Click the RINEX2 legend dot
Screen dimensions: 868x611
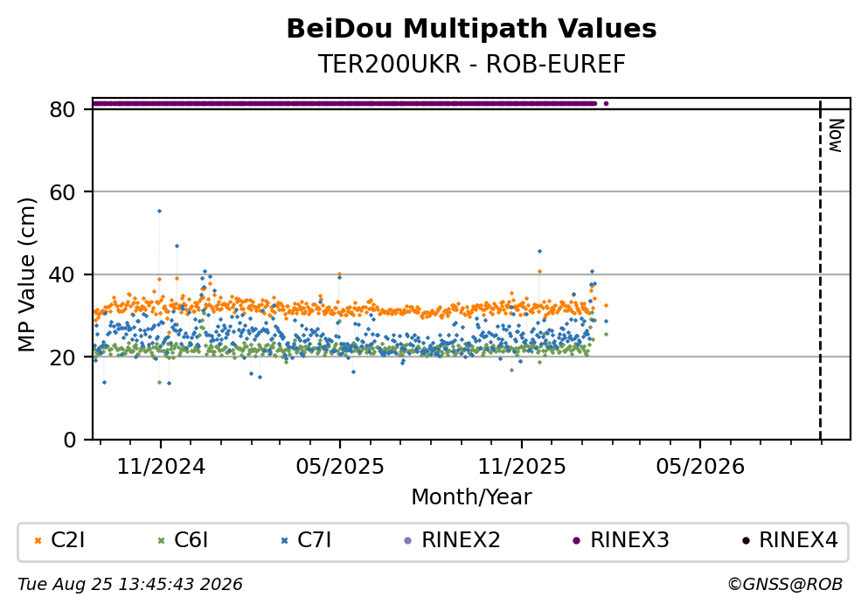click(x=408, y=541)
